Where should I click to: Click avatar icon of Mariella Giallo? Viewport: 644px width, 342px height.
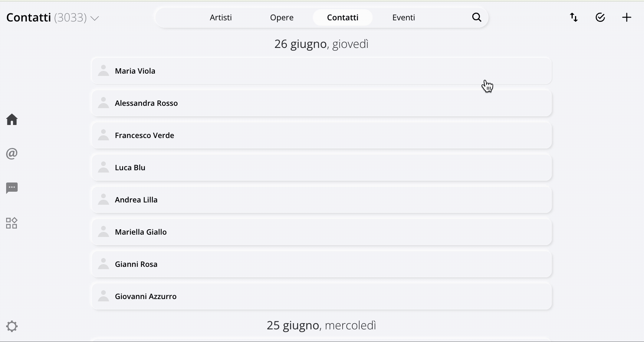pyautogui.click(x=103, y=232)
